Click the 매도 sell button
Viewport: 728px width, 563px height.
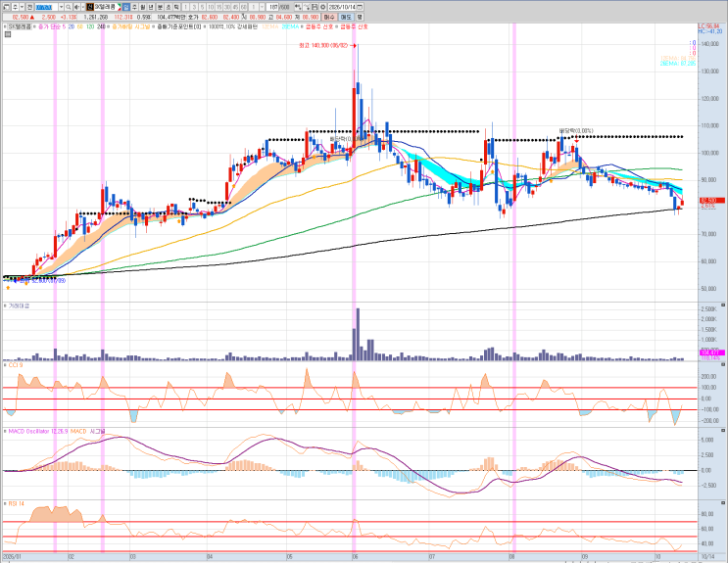[x=346, y=18]
